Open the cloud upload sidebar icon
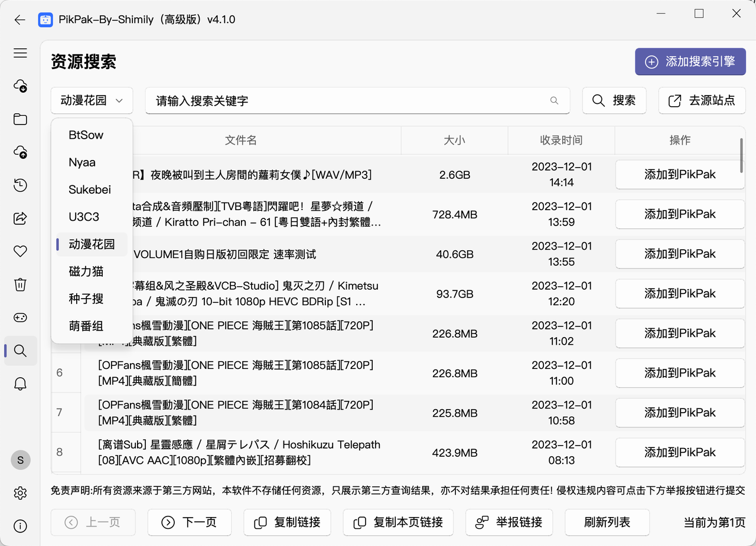 pos(20,152)
